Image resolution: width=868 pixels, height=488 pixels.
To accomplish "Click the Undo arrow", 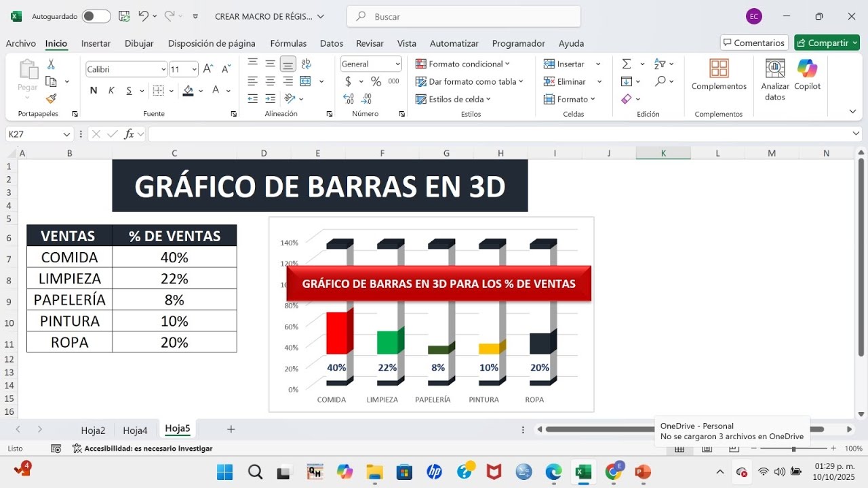I will pyautogui.click(x=143, y=16).
